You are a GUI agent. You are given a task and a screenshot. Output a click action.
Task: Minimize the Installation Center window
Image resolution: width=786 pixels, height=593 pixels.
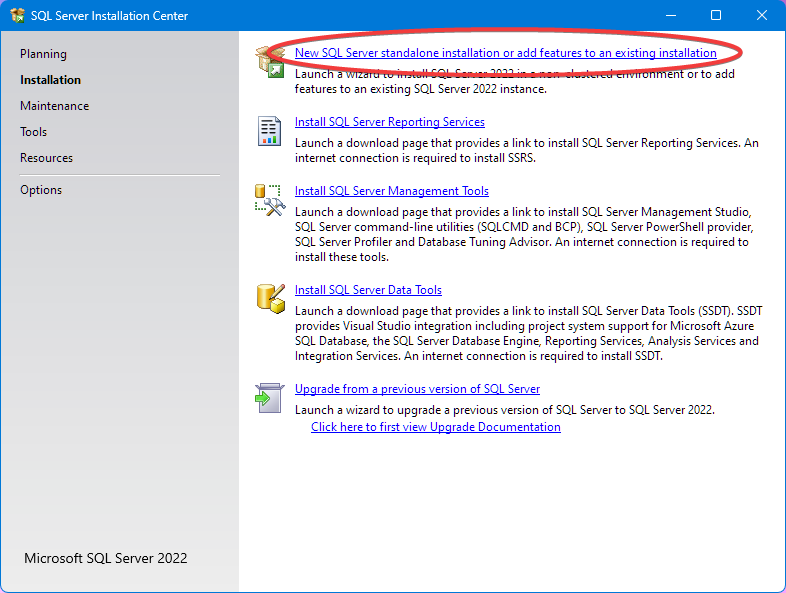[671, 16]
